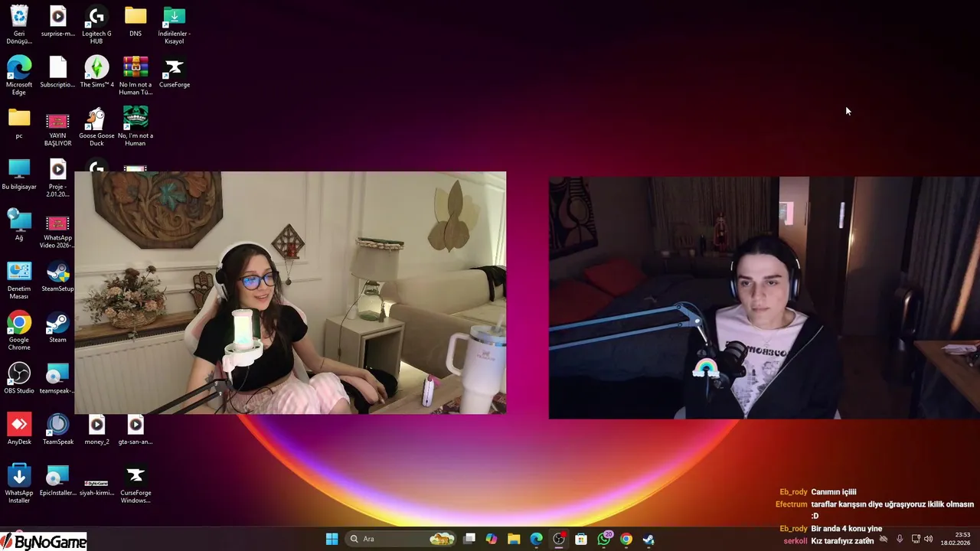
Task: Open the Geri Dönüşüm recycle bin icon
Action: pos(19,24)
